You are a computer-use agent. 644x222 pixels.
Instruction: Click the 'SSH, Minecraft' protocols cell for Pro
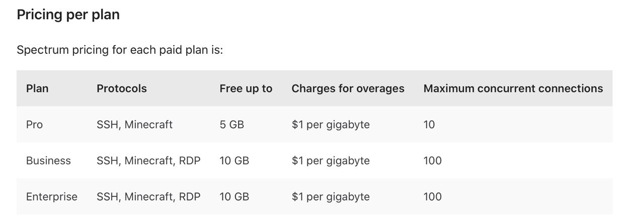point(134,124)
